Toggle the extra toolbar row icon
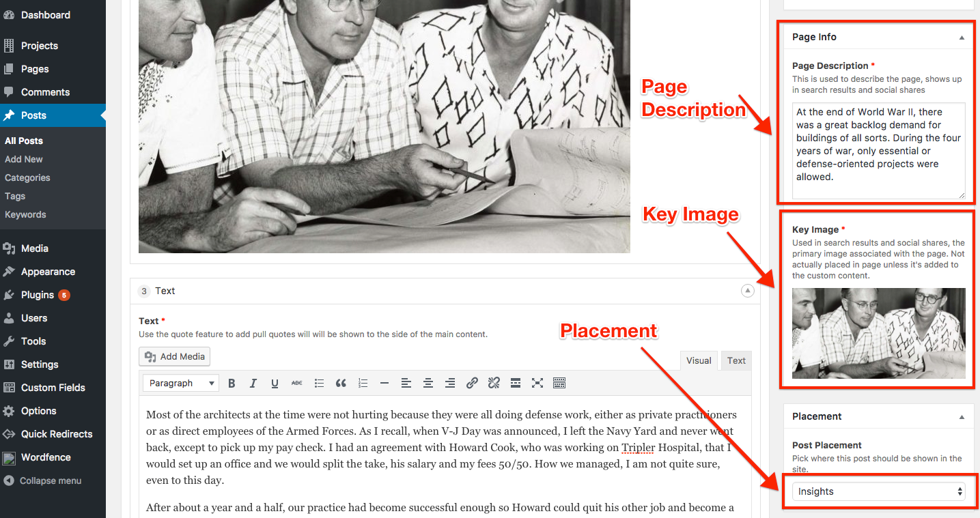The image size is (980, 518). pos(559,384)
